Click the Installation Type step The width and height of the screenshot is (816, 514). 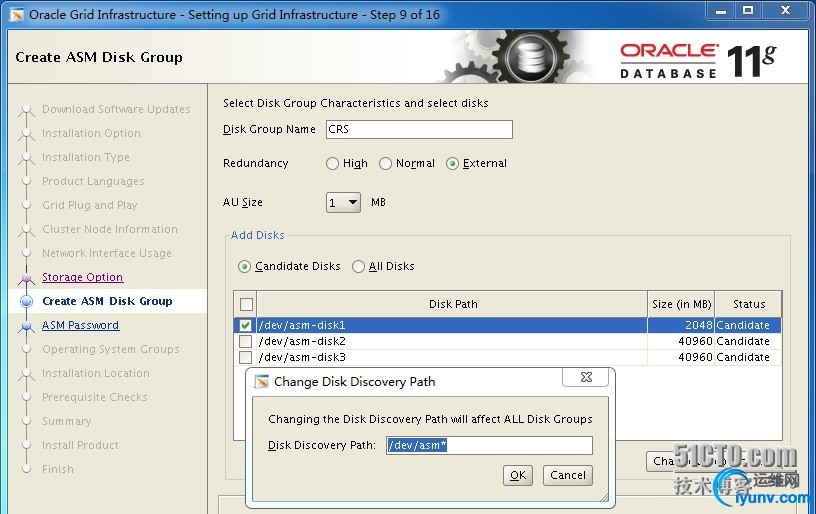coord(86,157)
